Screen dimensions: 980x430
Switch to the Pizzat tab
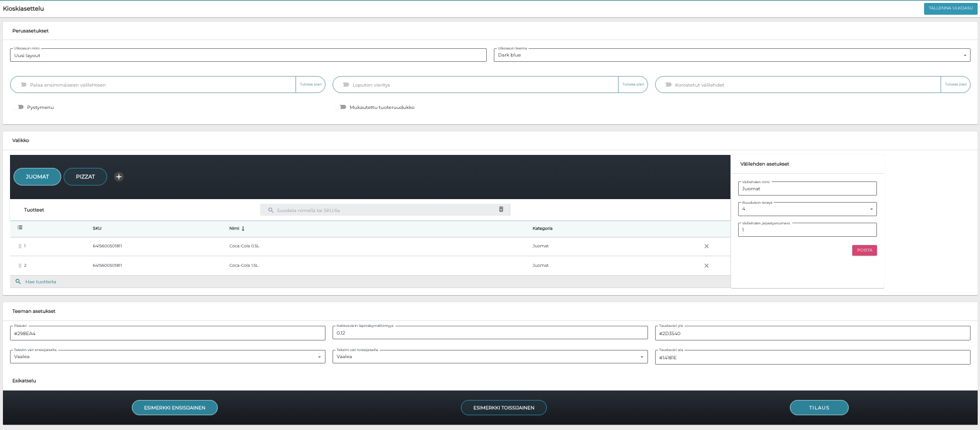(x=85, y=177)
